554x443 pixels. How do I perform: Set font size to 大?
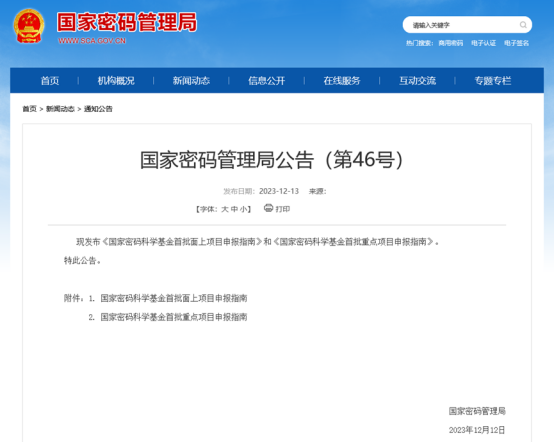(x=225, y=209)
